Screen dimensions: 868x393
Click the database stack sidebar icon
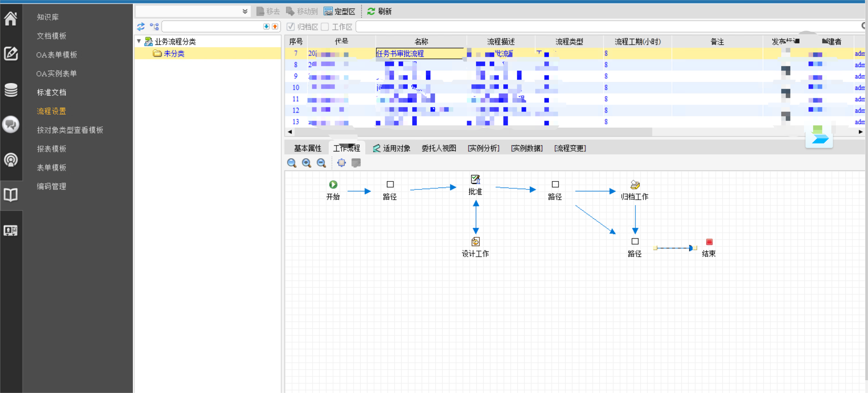pos(10,90)
